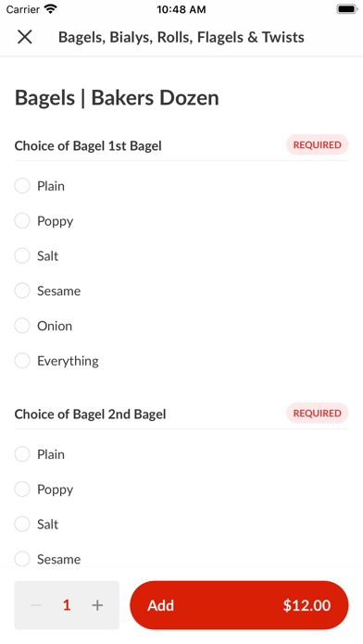
Task: Tap the Choice of Bagel 2nd Bagel heading
Action: (x=90, y=414)
